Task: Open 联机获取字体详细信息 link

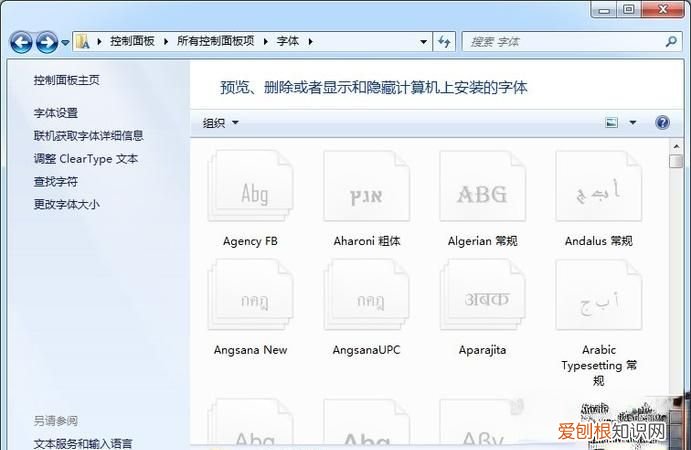Action: [89, 136]
